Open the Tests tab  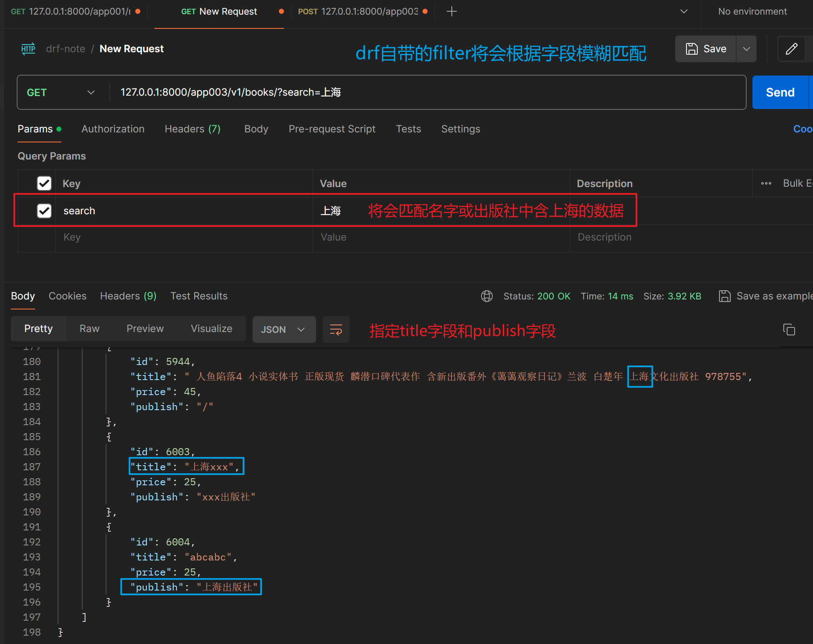tap(408, 129)
